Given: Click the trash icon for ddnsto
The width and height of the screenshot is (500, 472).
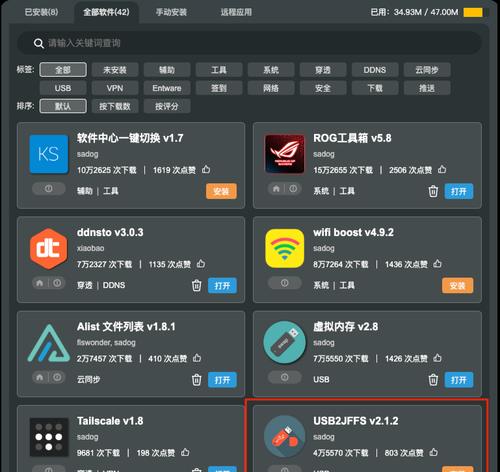Looking at the screenshot, I should tap(196, 285).
